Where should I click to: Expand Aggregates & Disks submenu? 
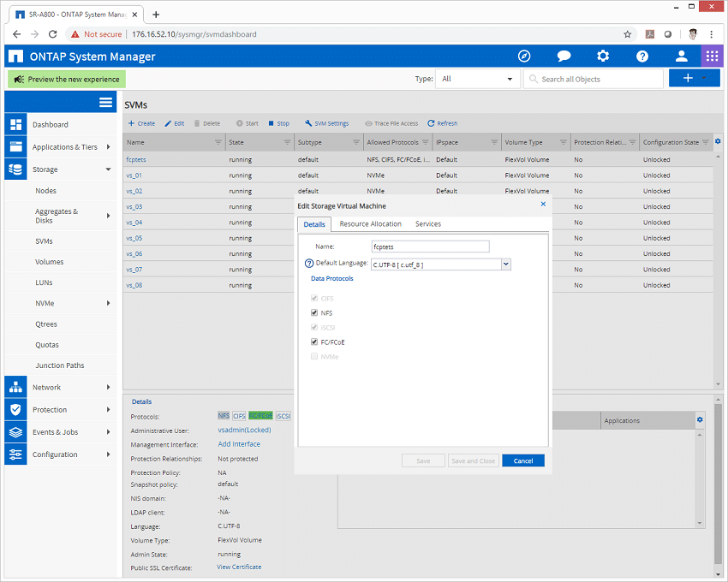point(108,216)
